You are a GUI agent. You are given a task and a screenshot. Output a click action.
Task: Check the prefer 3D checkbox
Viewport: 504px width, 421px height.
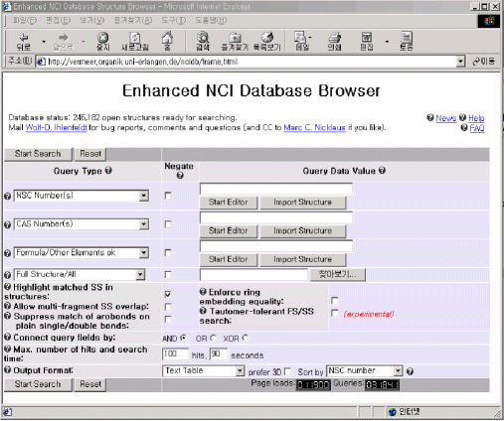(288, 371)
